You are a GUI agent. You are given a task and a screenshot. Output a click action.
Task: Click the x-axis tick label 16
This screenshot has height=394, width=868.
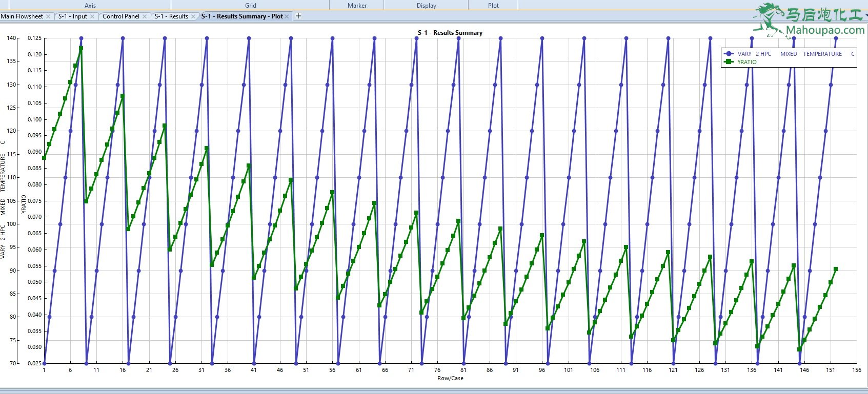point(123,370)
